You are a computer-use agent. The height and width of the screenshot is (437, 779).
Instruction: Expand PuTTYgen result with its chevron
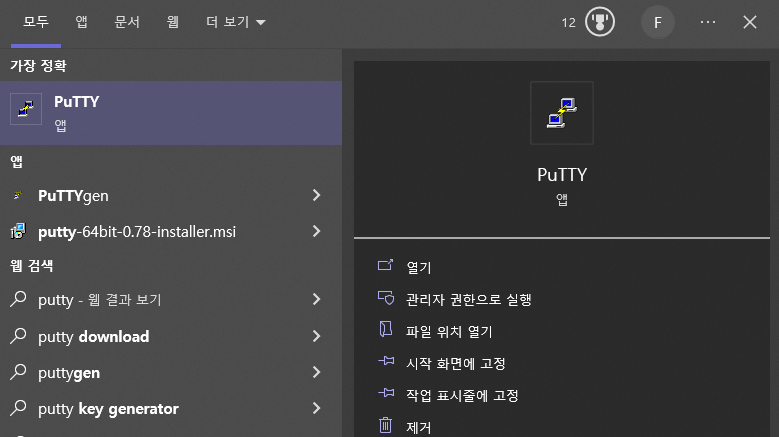(316, 195)
